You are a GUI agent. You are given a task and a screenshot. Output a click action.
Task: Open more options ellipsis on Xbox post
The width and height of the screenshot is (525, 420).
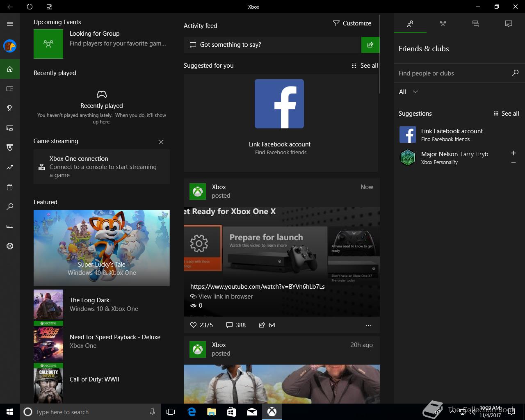[x=368, y=325]
